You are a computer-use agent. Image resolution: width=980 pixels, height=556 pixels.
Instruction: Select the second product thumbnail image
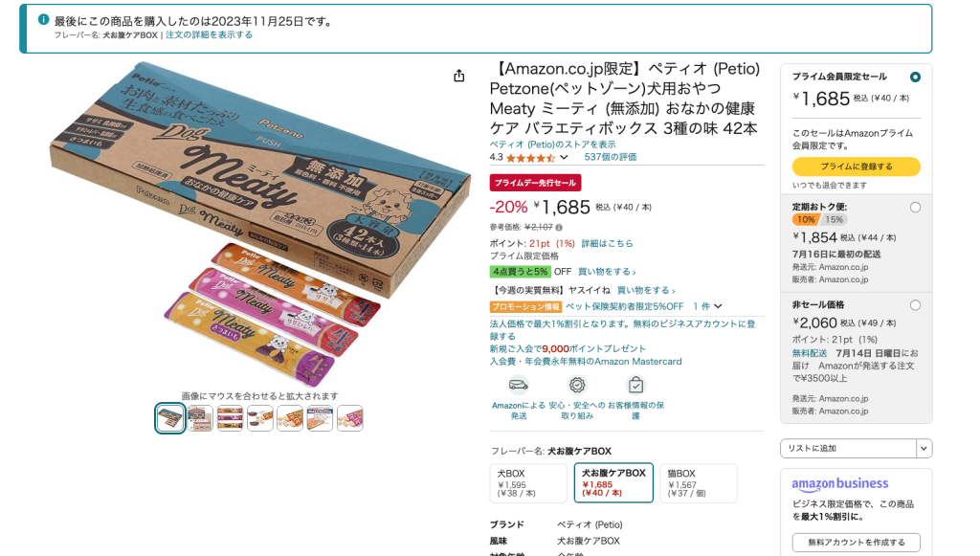(x=200, y=418)
